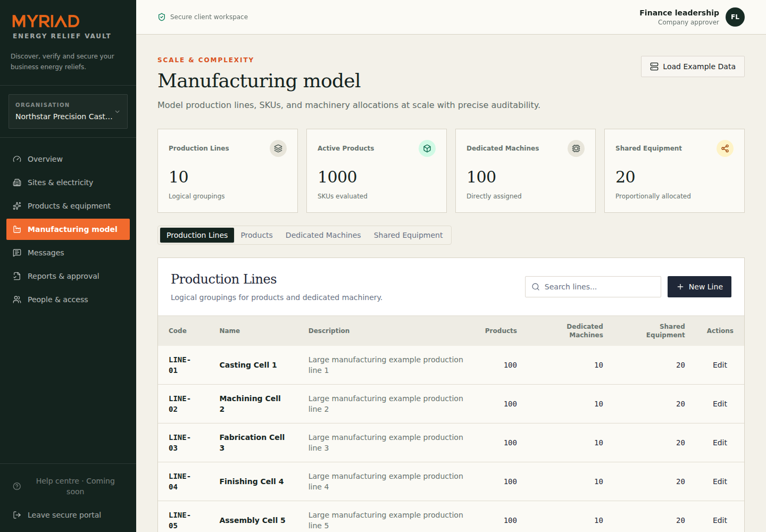Click the New Line button

point(700,287)
